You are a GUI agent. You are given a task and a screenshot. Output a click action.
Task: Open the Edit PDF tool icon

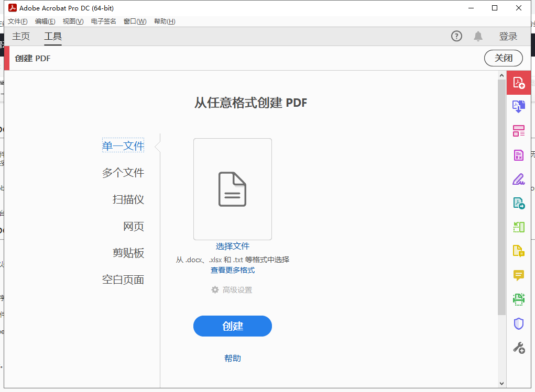[x=518, y=155]
